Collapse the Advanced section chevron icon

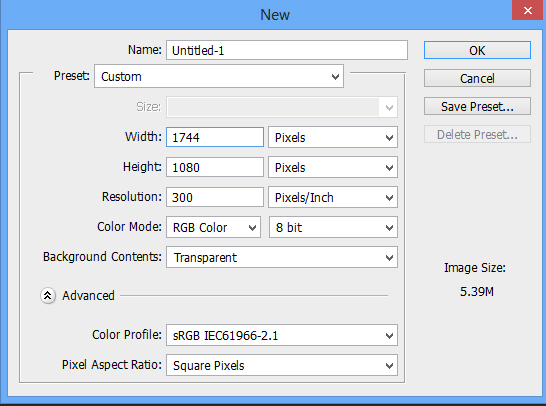[x=48, y=296]
